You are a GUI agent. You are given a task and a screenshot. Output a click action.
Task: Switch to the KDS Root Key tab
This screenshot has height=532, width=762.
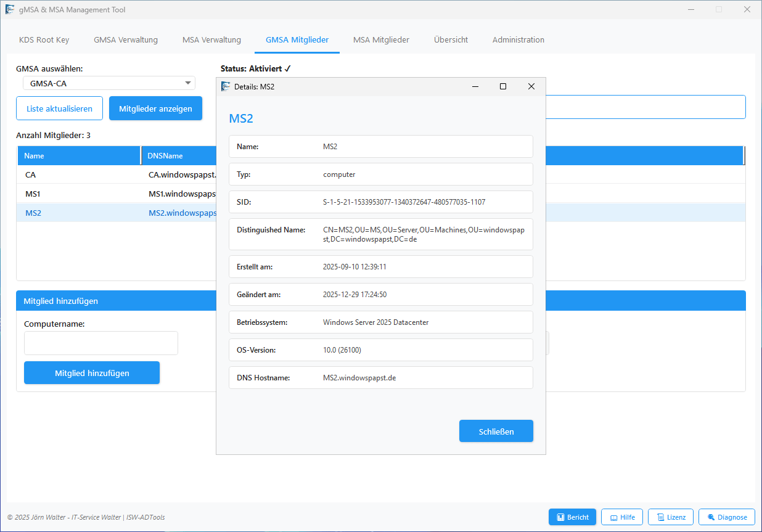point(44,40)
